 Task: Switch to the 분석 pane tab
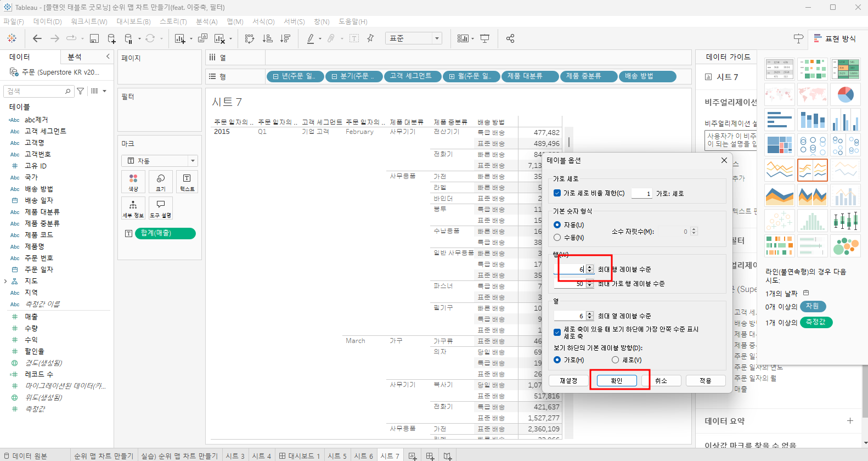pos(75,57)
